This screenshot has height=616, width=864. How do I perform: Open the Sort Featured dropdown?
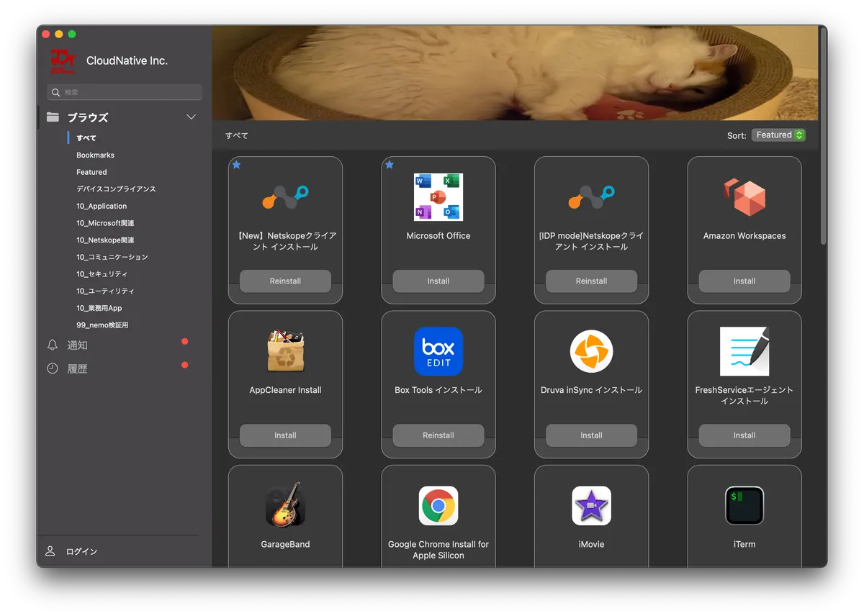click(778, 135)
